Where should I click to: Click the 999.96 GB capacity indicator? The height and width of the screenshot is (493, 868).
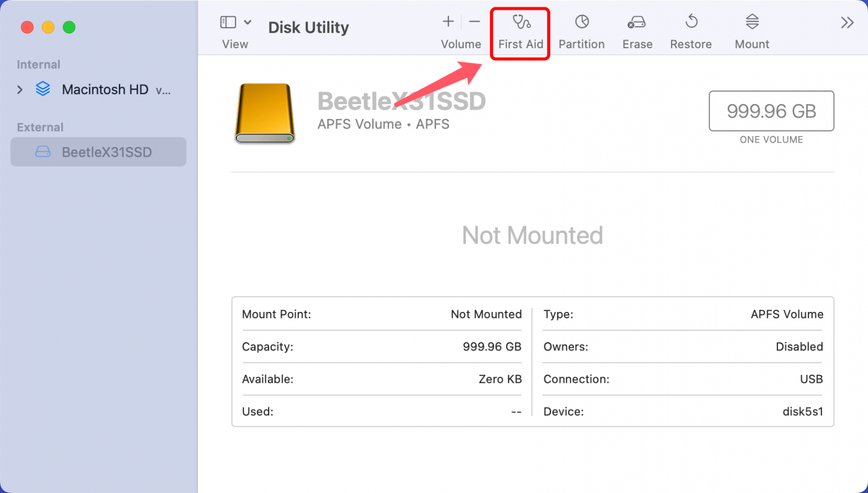point(771,111)
